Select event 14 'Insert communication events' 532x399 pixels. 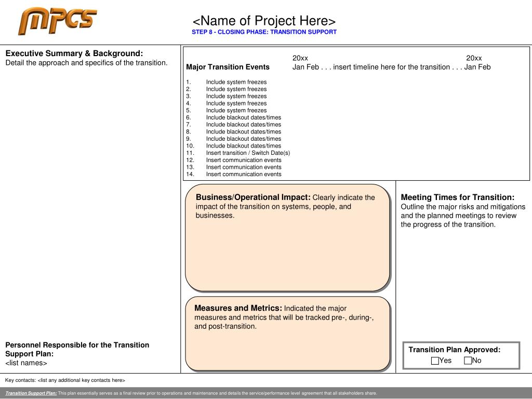pyautogui.click(x=244, y=175)
